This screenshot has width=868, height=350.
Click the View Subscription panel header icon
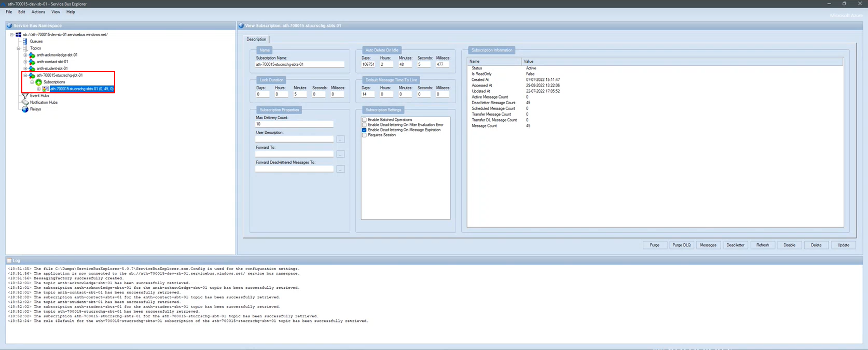pos(241,25)
